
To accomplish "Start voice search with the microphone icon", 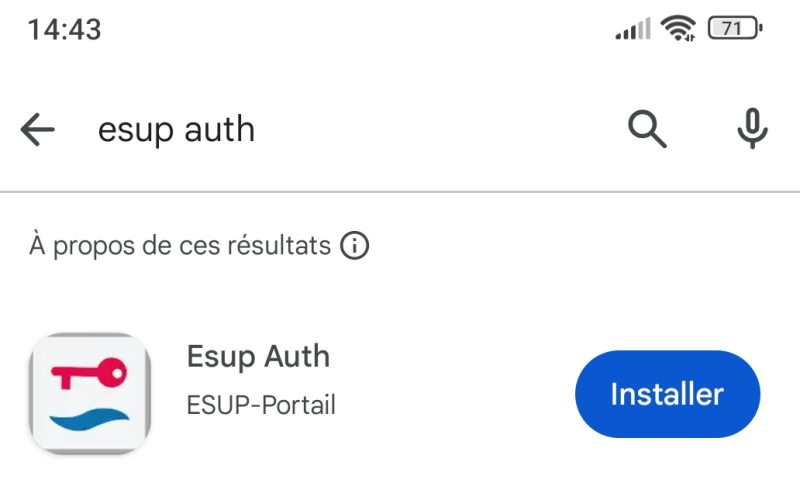I will (753, 129).
